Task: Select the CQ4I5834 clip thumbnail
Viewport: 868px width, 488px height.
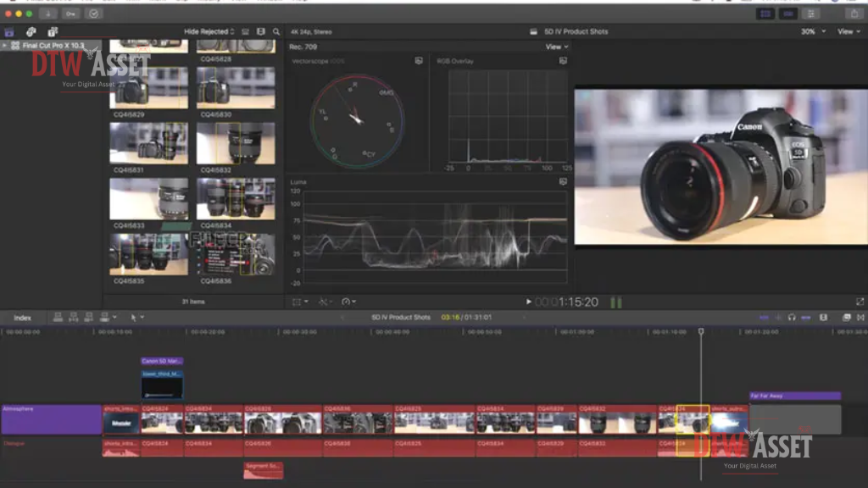Action: coord(236,198)
